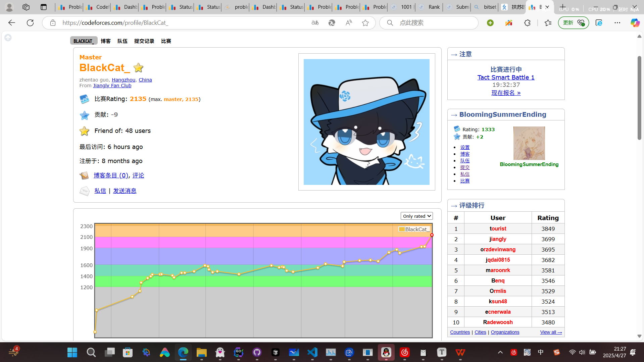Open the Organizations ranking link
Viewport: 644px width, 362px height.
(x=505, y=332)
